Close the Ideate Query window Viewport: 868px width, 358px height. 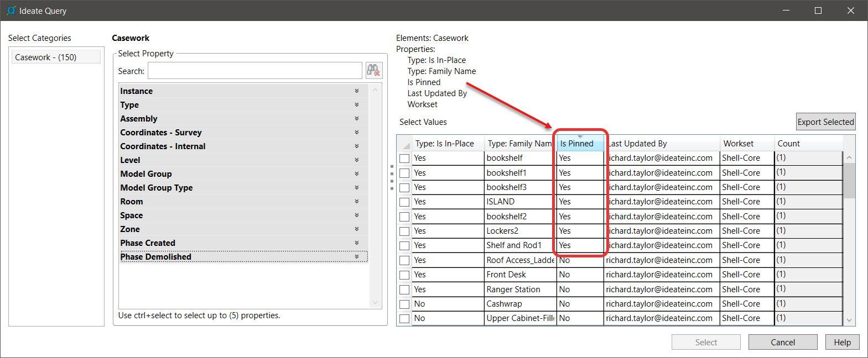851,10
